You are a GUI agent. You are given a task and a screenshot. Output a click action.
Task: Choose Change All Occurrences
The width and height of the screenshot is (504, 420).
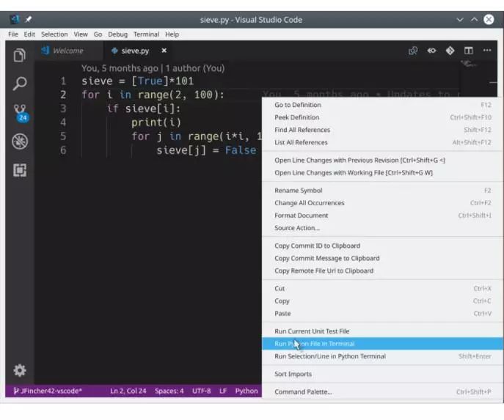(x=382, y=203)
